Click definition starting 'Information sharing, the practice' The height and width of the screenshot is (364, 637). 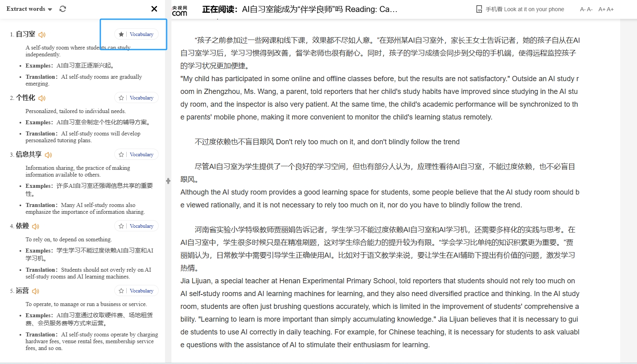78,171
